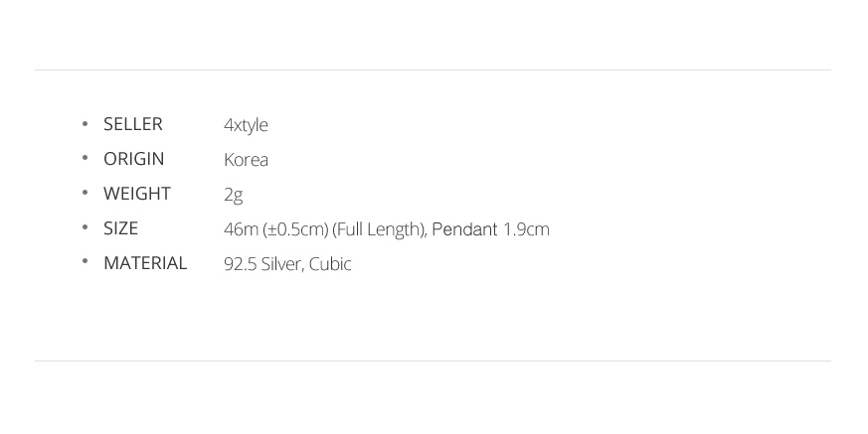Image resolution: width=868 pixels, height=434 pixels.
Task: Click the word Cubic in material
Action: click(330, 264)
